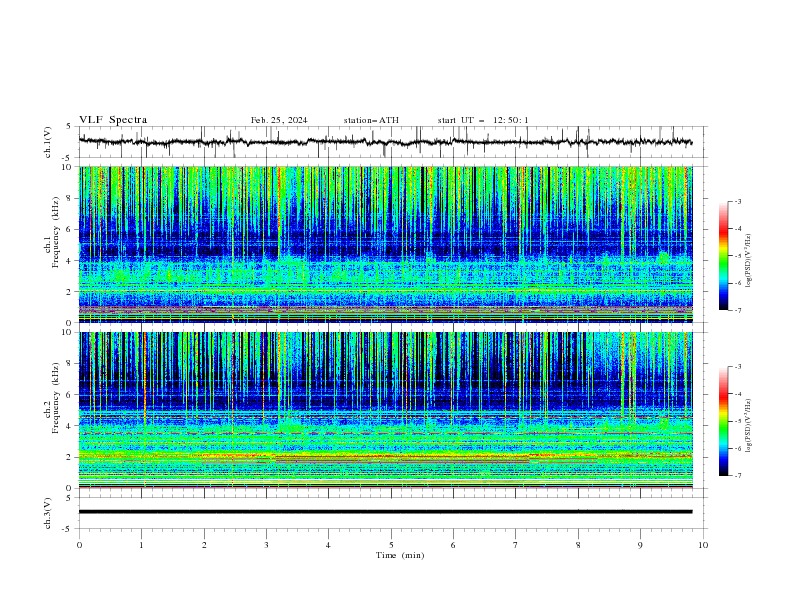This screenshot has height=612, width=792.
Task: Click time axis tick "9"
Action: point(640,545)
